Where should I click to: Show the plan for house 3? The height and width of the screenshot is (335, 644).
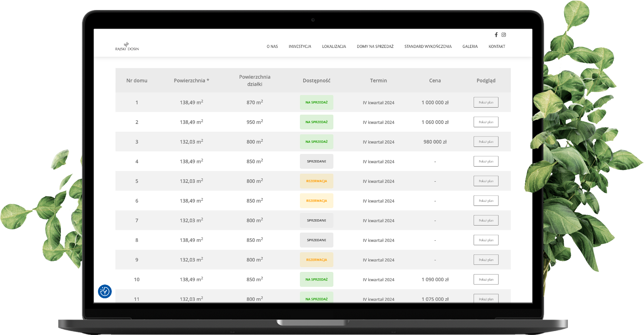tap(486, 142)
